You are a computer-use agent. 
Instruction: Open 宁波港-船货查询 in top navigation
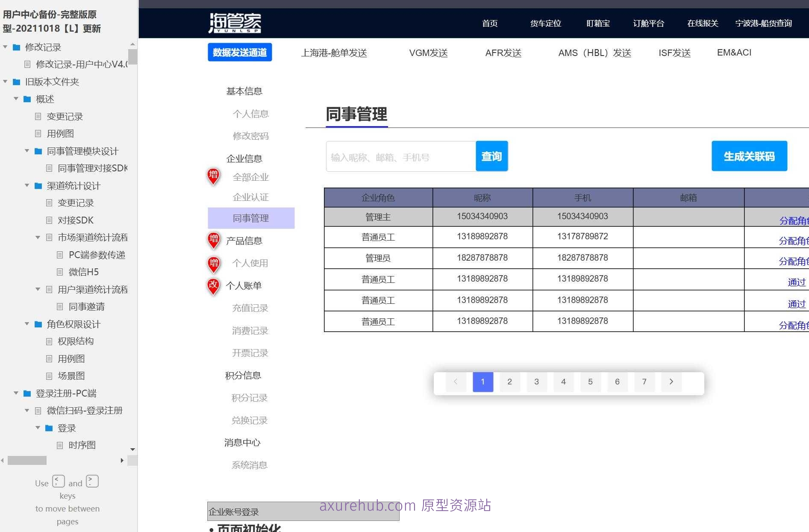pyautogui.click(x=764, y=24)
